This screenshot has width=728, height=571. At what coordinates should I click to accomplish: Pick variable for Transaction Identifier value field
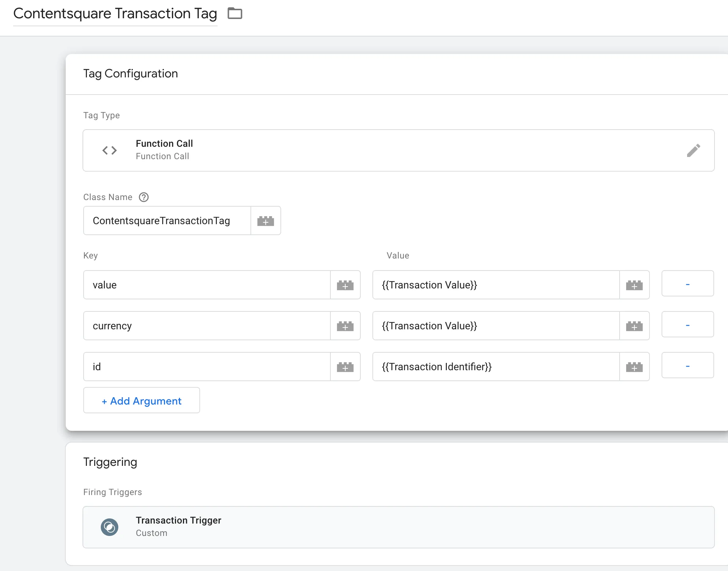click(634, 367)
